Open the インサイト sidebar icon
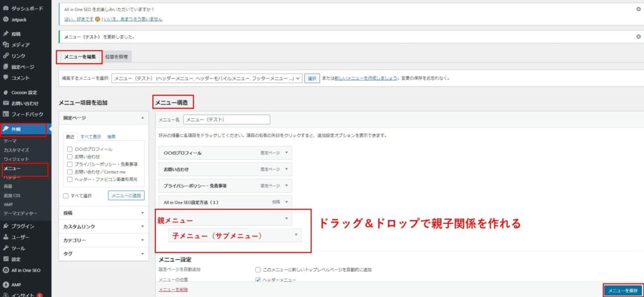This screenshot has width=644, height=297. coord(6,294)
